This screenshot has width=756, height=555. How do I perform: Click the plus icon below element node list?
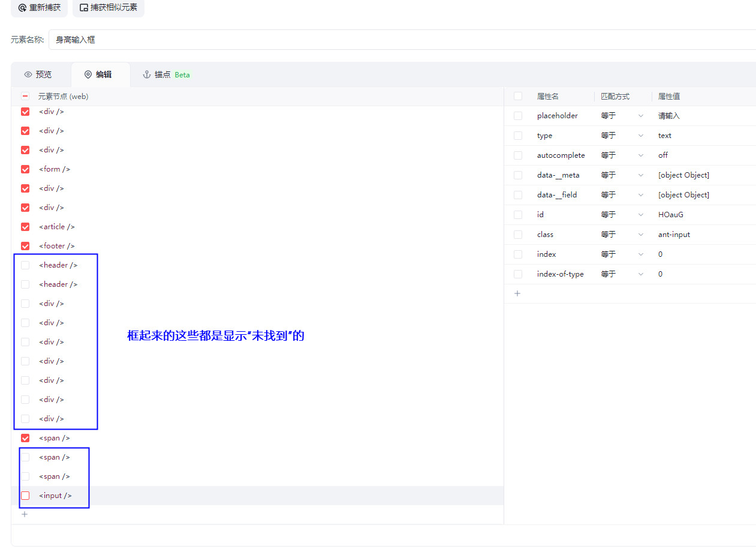tap(25, 514)
